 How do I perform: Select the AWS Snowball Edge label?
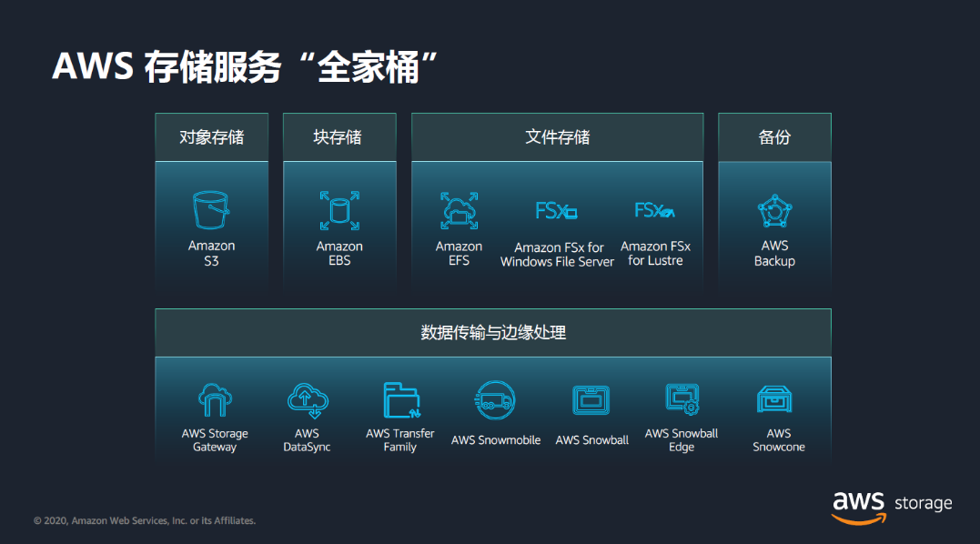[682, 439]
